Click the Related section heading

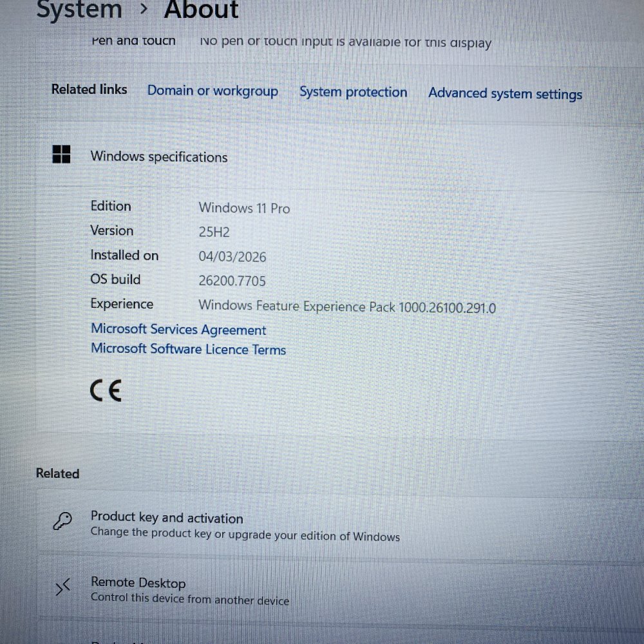(57, 473)
